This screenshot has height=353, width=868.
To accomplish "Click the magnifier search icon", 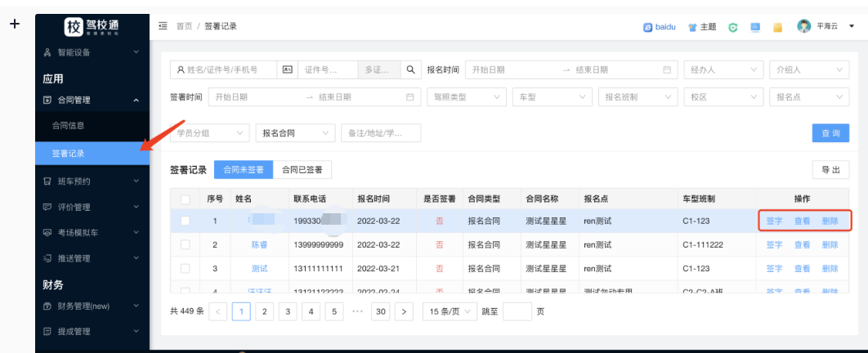I will pyautogui.click(x=411, y=69).
